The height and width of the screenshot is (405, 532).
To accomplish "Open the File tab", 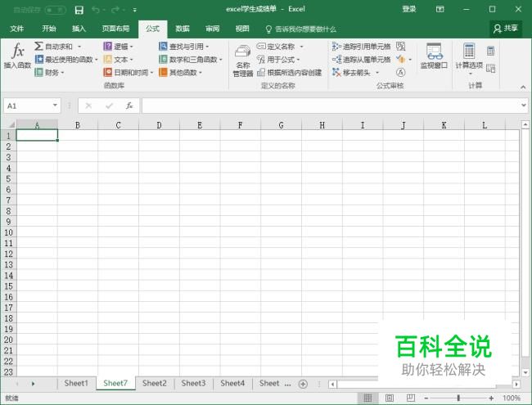I will [16, 29].
